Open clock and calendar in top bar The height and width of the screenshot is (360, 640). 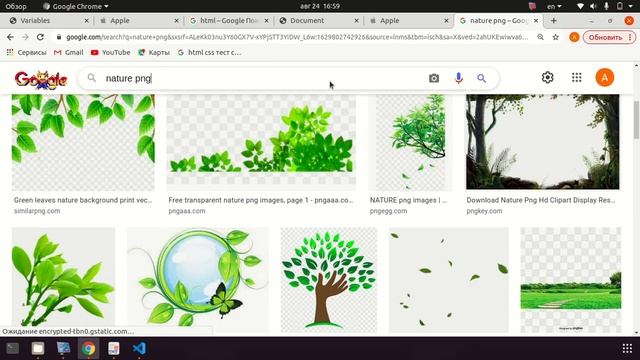pyautogui.click(x=320, y=6)
